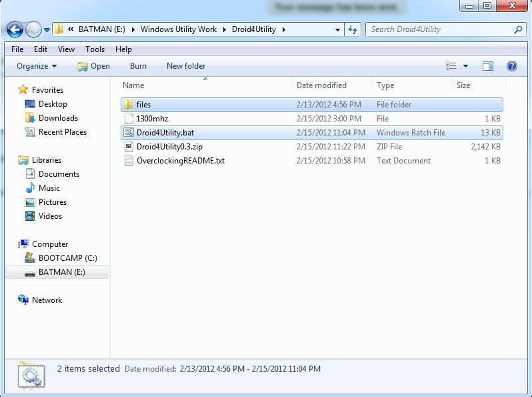532x397 pixels.
Task: Open the Tools menu
Action: [95, 49]
